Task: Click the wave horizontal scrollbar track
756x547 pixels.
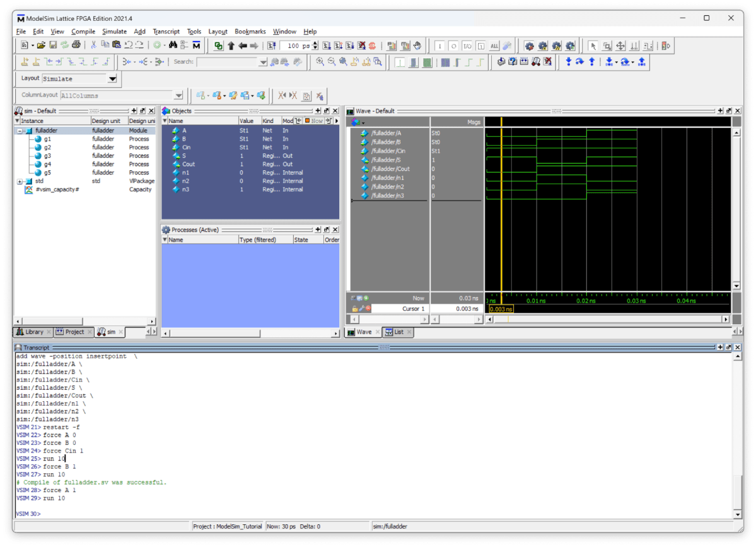Action: [605, 319]
